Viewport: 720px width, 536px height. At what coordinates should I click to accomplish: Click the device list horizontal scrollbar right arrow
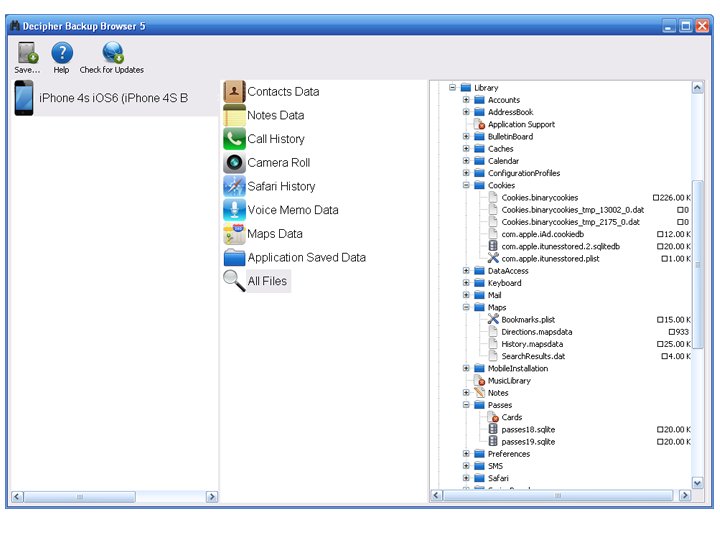(211, 497)
